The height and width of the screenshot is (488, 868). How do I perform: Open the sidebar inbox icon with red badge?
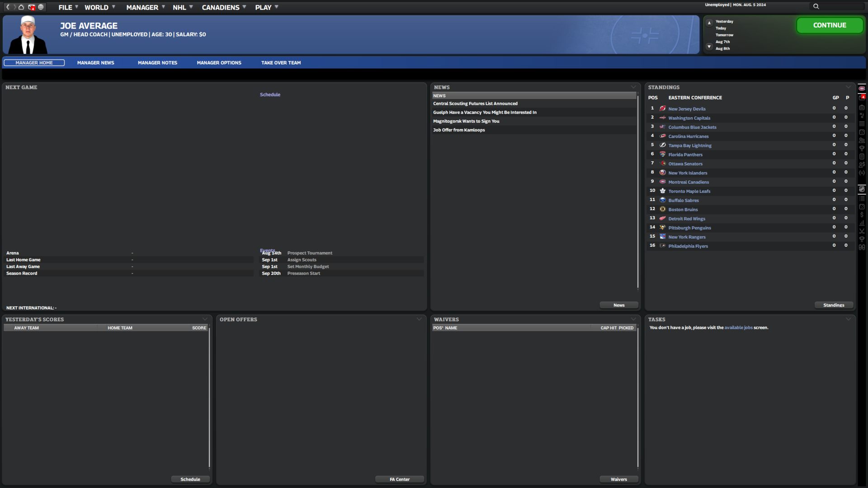[x=862, y=97]
